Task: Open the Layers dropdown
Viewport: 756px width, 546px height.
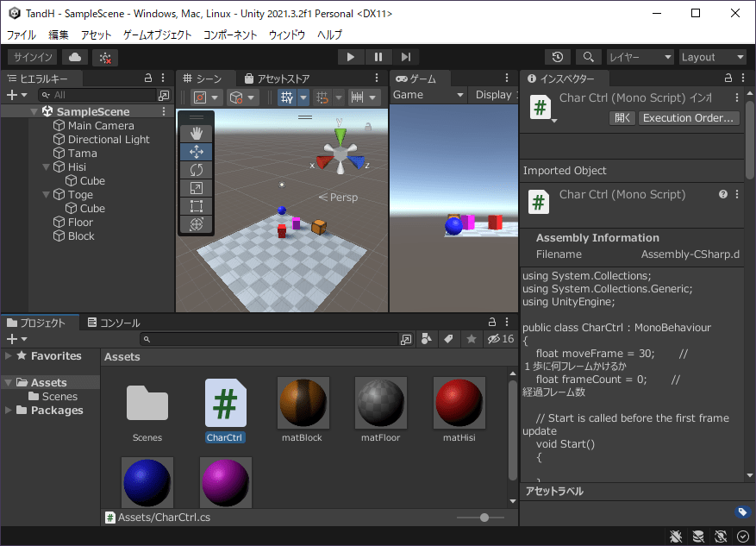Action: [x=640, y=57]
